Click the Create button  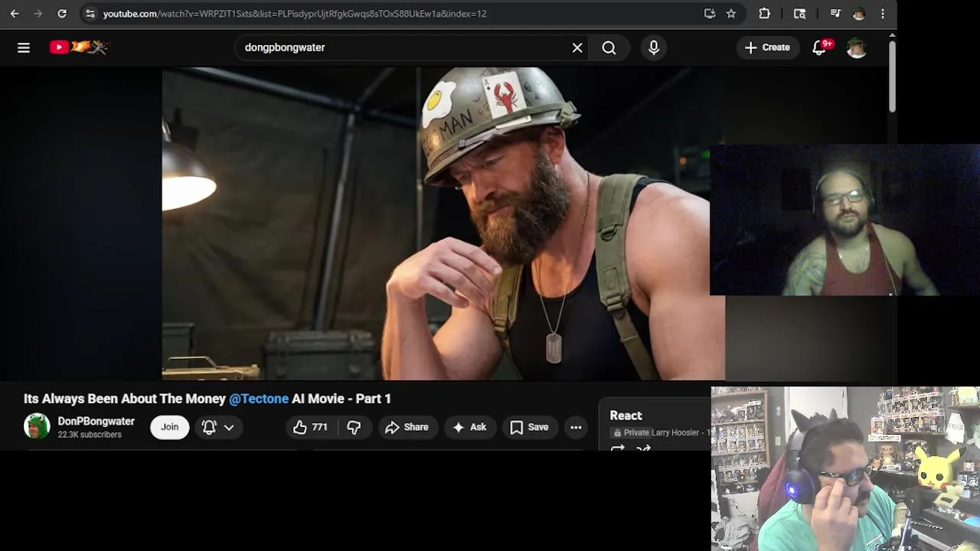pos(767,47)
